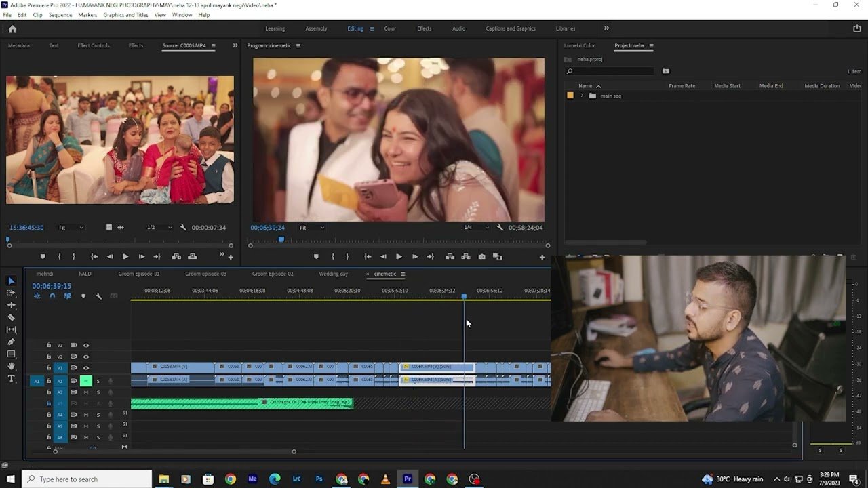The image size is (868, 488).
Task: Toggle the lock on track V2
Action: tap(49, 357)
